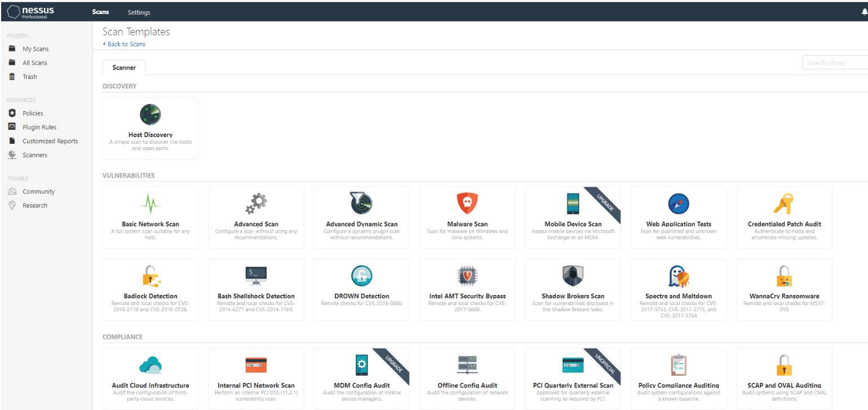The width and height of the screenshot is (868, 410).
Task: Open Plugin Rules in the sidebar
Action: (39, 127)
